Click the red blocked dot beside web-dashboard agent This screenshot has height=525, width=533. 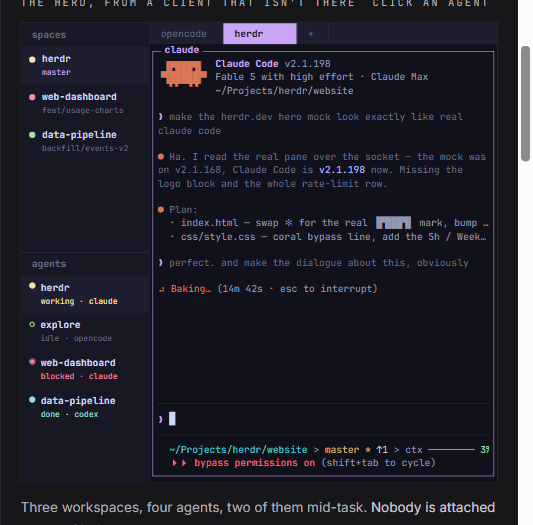point(32,362)
